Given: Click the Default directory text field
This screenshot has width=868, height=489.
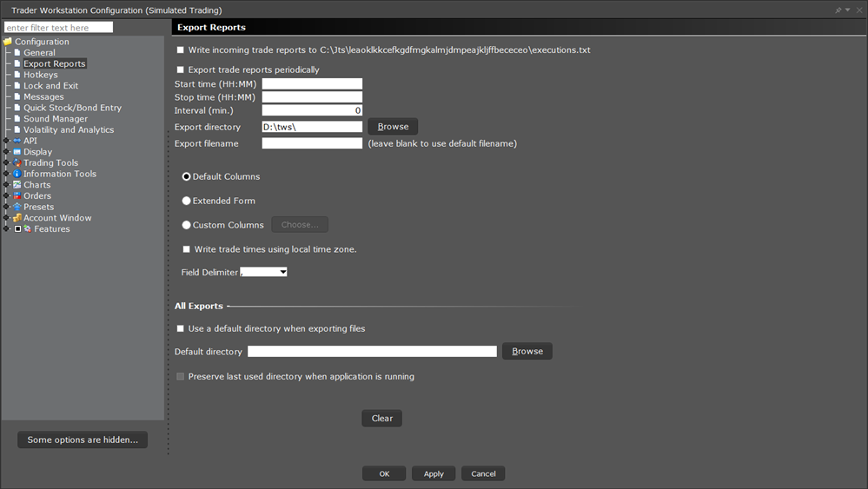Looking at the screenshot, I should pos(372,351).
